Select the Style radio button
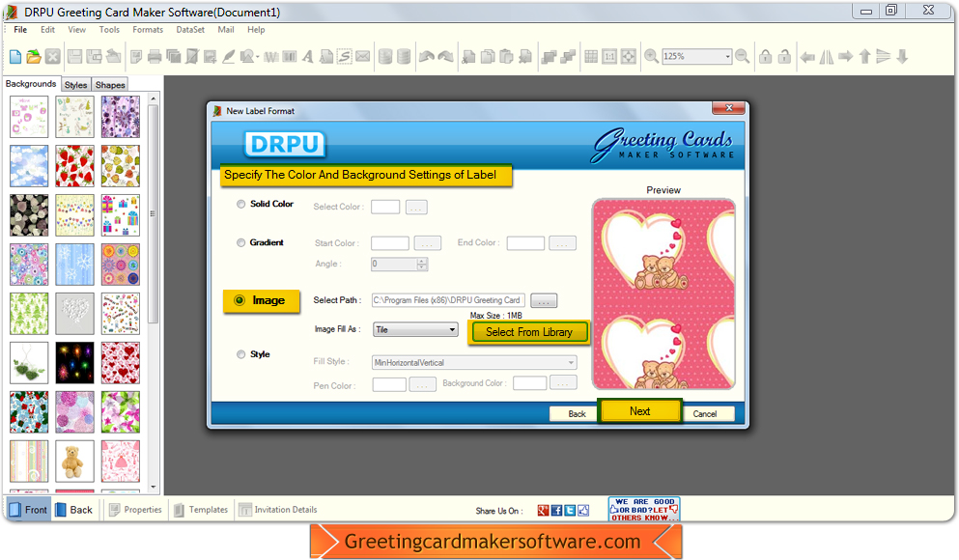The height and width of the screenshot is (560, 959). point(241,354)
